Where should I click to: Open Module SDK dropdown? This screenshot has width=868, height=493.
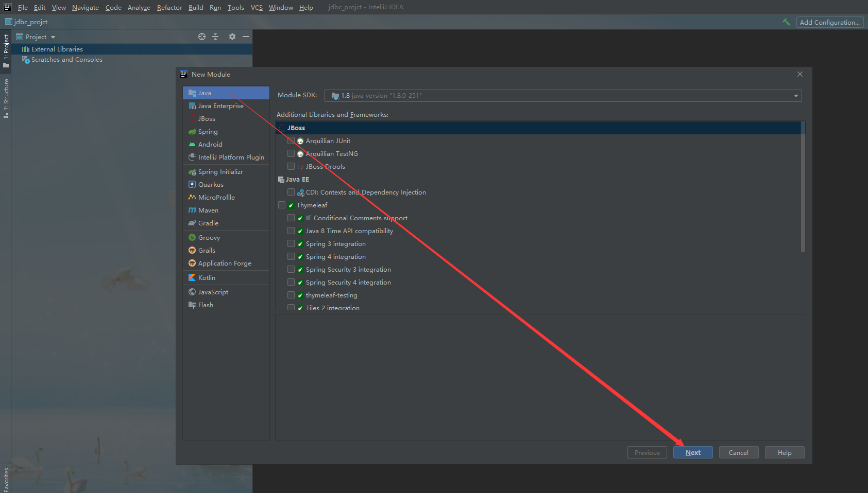(x=563, y=96)
